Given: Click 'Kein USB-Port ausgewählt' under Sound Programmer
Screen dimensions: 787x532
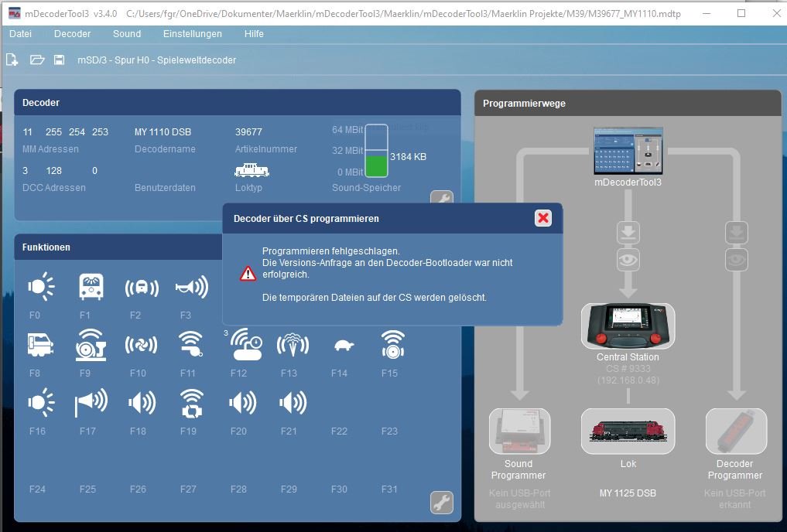Looking at the screenshot, I should 519,499.
